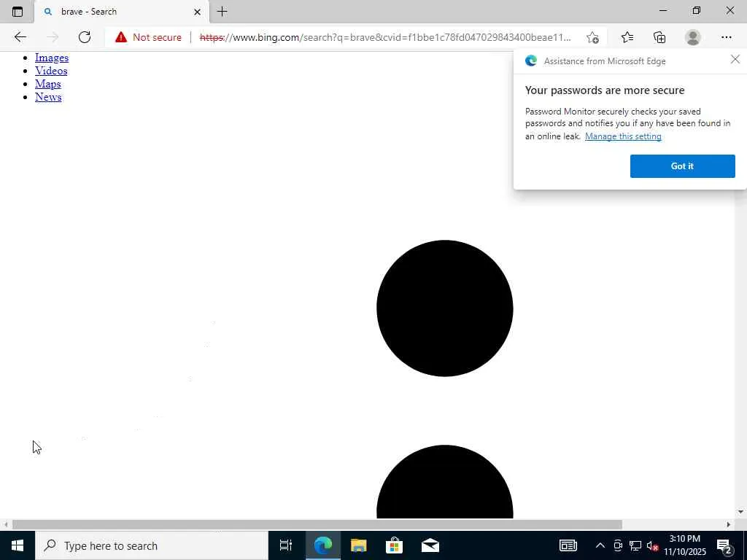747x560 pixels.
Task: Click the vertical scroll down arrow
Action: 740,512
